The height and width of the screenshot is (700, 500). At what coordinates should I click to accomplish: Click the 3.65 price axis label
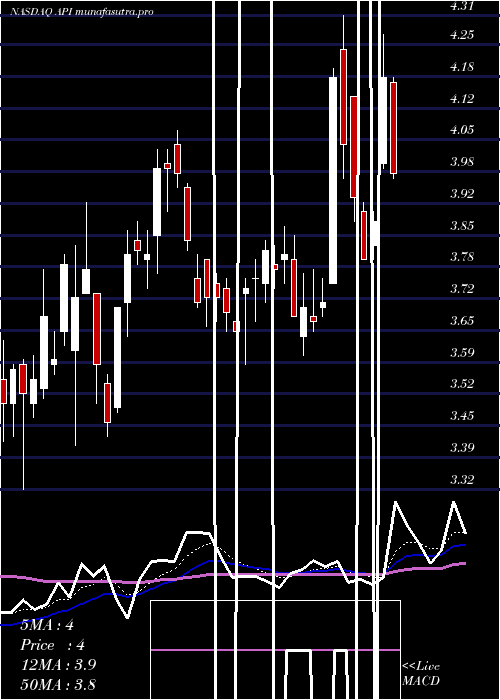(463, 320)
